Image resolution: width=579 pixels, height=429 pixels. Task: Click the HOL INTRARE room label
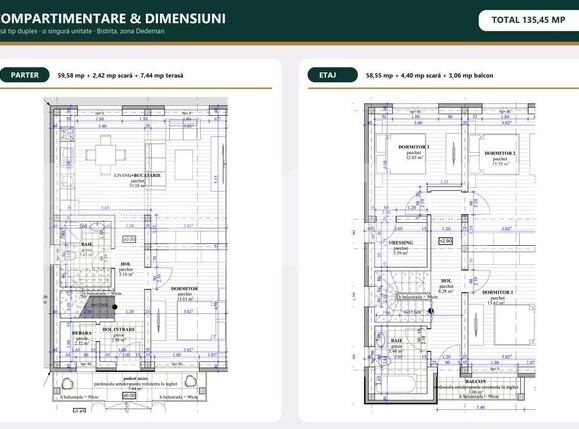pos(119,329)
